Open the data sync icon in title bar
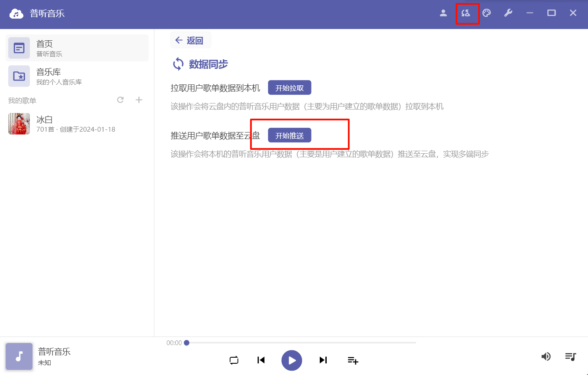Image resolution: width=588 pixels, height=375 pixels. 466,13
